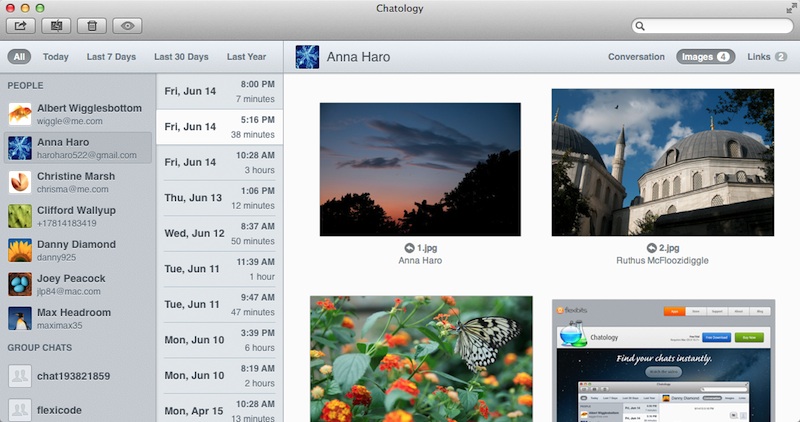Open Thu, Jun 13 1:06 PM conversation
The height and width of the screenshot is (422, 800).
219,198
